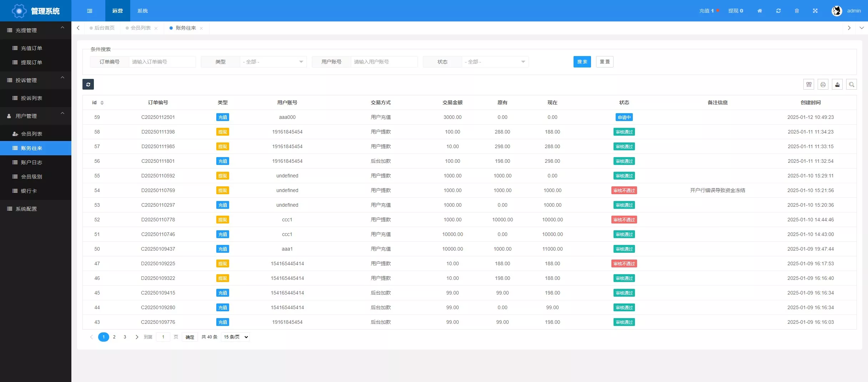Open the 状态 dropdown filter
Screen dimensions: 868x382
pyautogui.click(x=495, y=62)
